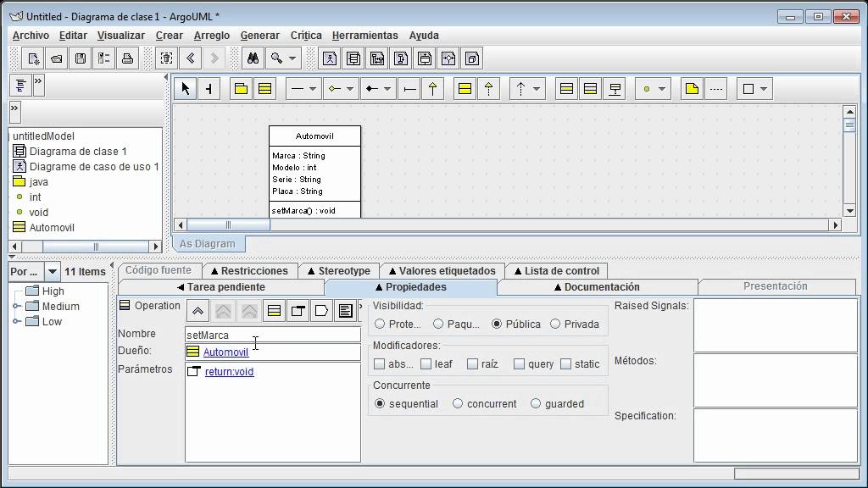Open a project file with folder icon
Image resolution: width=868 pixels, height=488 pixels.
[x=57, y=58]
